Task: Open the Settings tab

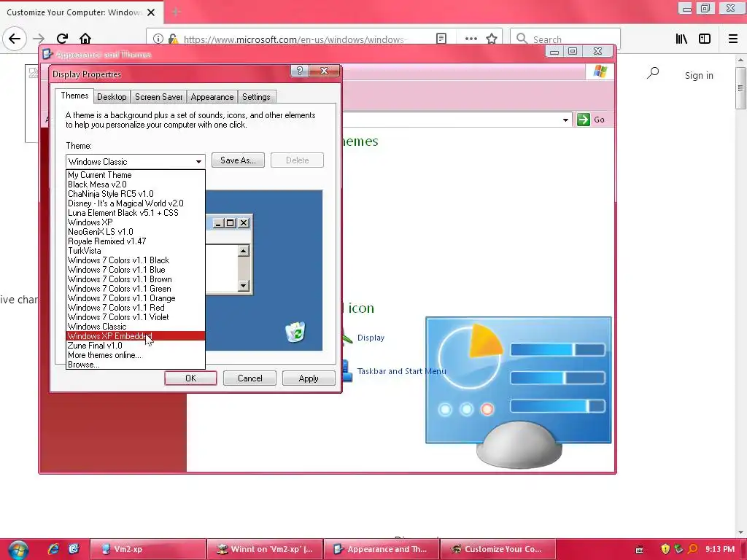Action: point(256,97)
